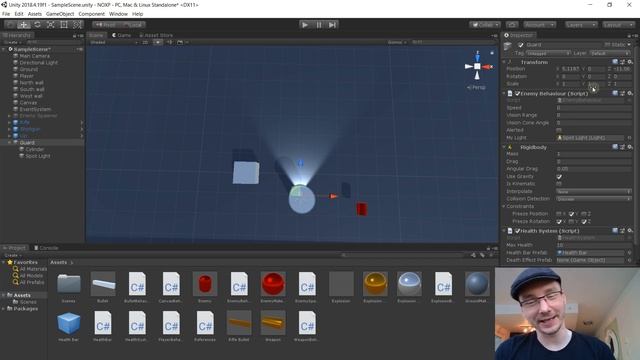This screenshot has height=360, width=640.
Task: Select the Move tool in the toolbar
Action: click(x=24, y=24)
